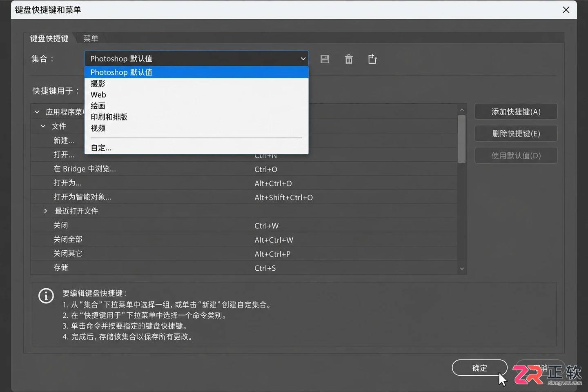Select 摄影 from the set list
This screenshot has width=588, height=392.
pyautogui.click(x=196, y=84)
